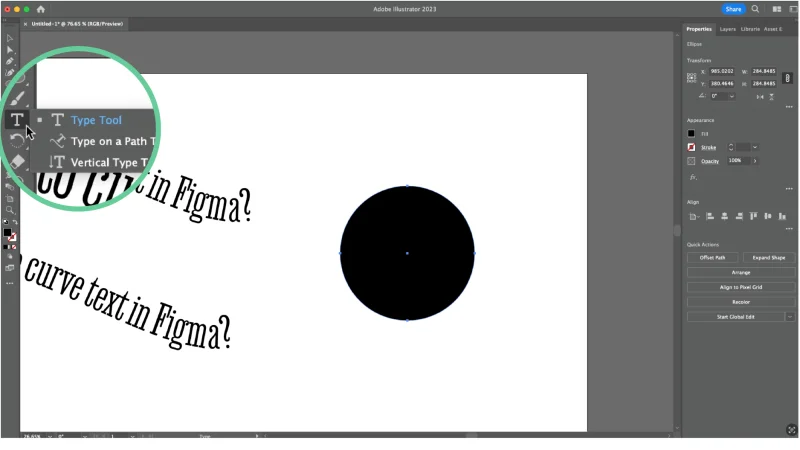
Task: Open the stroke weight dropdown
Action: point(755,147)
